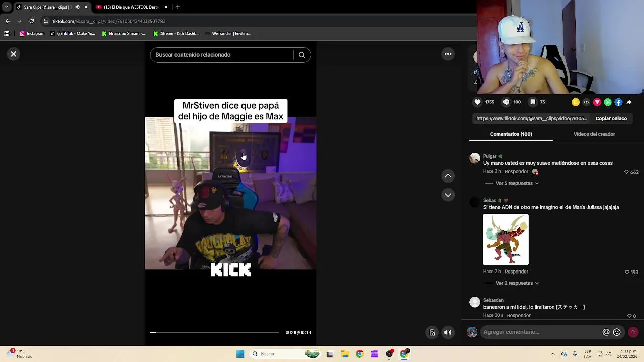
Task: Like Sebastian's comment with 0 likes
Action: coord(629,316)
